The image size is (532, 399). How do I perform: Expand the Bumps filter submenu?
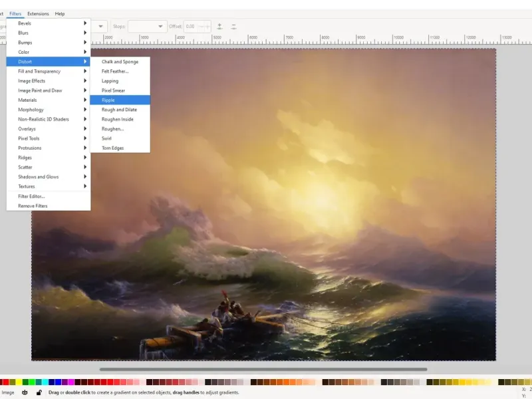click(49, 43)
